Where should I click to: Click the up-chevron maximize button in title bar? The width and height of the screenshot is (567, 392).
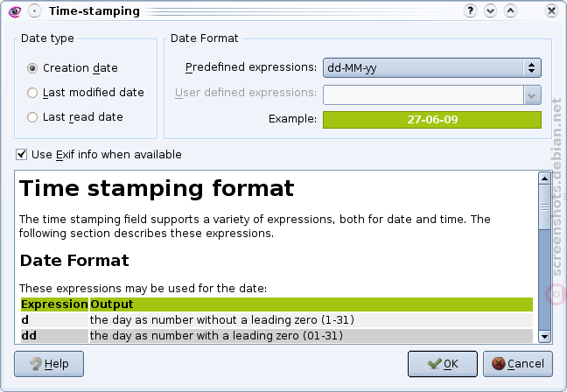510,10
